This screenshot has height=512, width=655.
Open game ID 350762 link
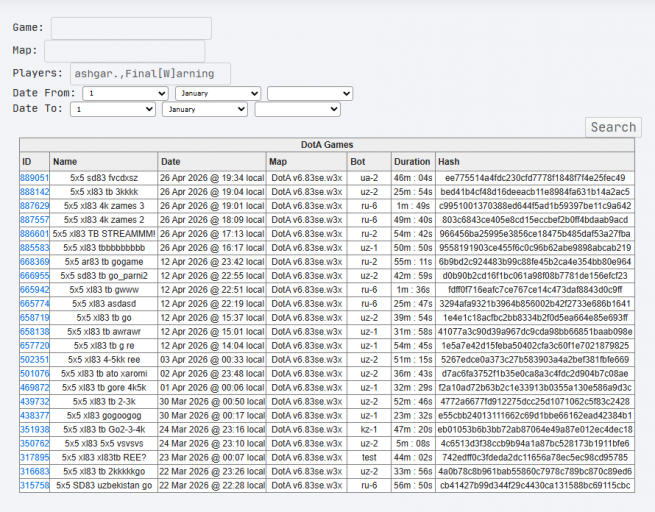(35, 444)
